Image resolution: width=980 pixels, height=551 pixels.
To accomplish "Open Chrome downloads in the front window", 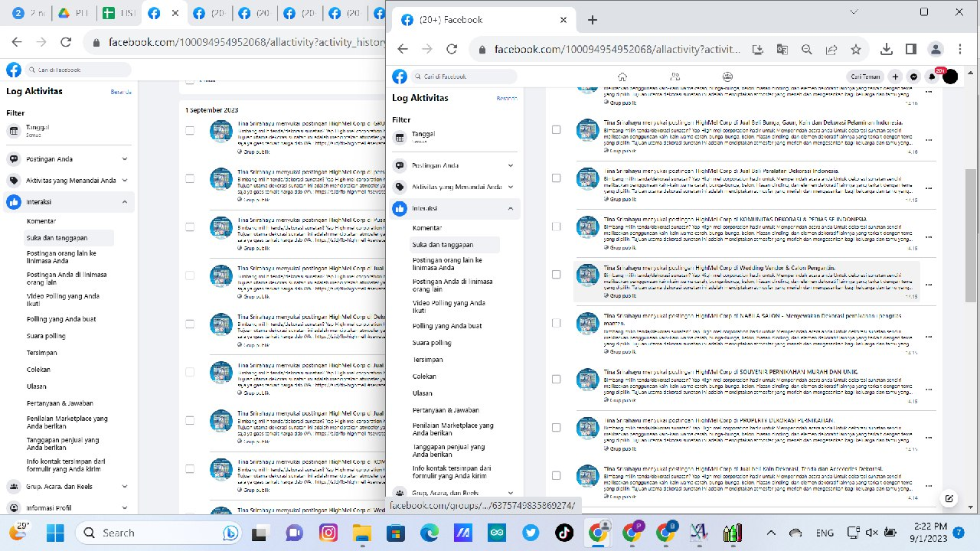I will click(x=886, y=49).
